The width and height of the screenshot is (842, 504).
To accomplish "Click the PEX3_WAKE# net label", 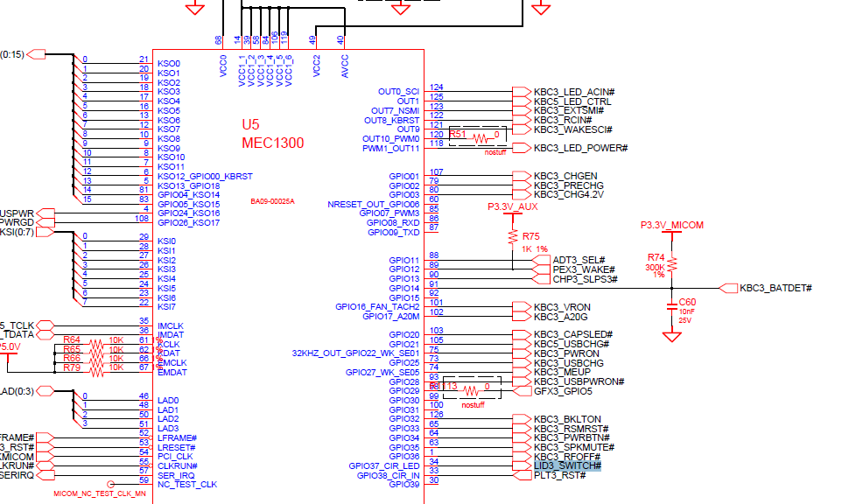I will coord(584,269).
